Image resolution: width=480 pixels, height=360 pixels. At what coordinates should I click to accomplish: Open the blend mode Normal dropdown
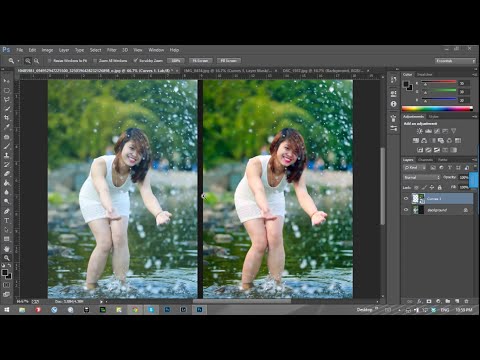point(422,177)
